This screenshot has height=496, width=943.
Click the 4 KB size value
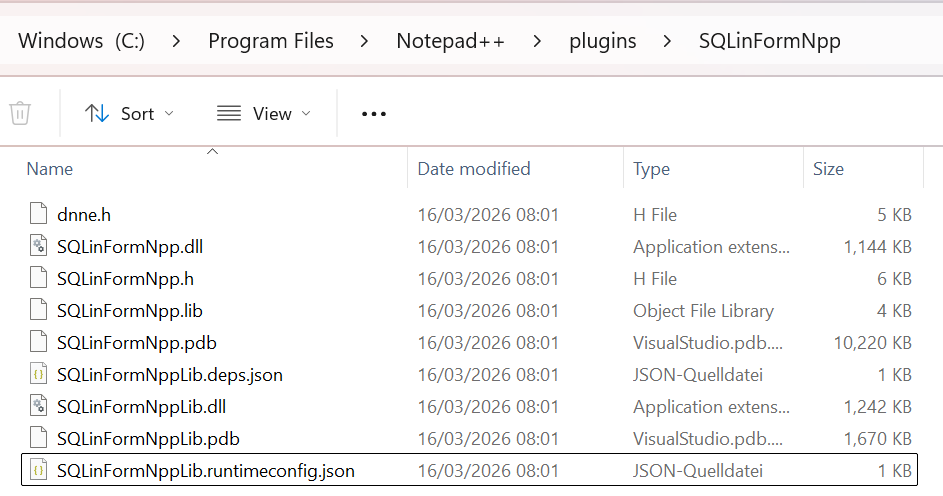click(894, 311)
